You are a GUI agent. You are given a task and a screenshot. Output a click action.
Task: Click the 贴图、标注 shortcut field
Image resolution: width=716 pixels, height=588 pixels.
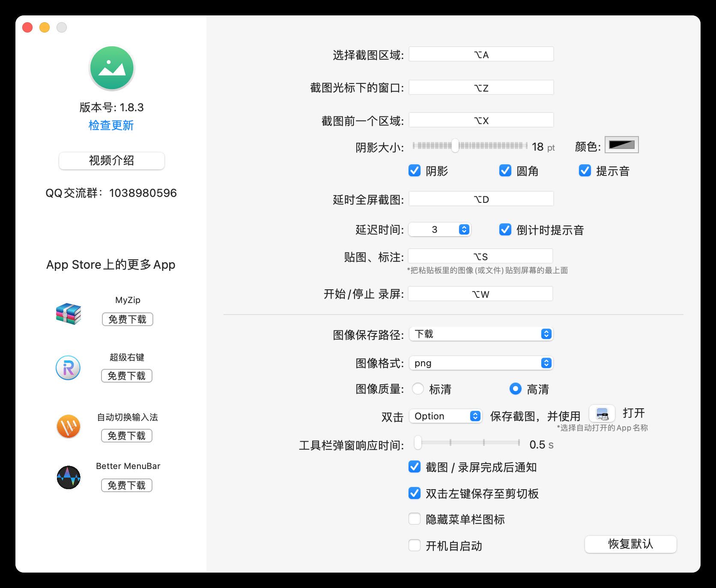click(x=480, y=256)
